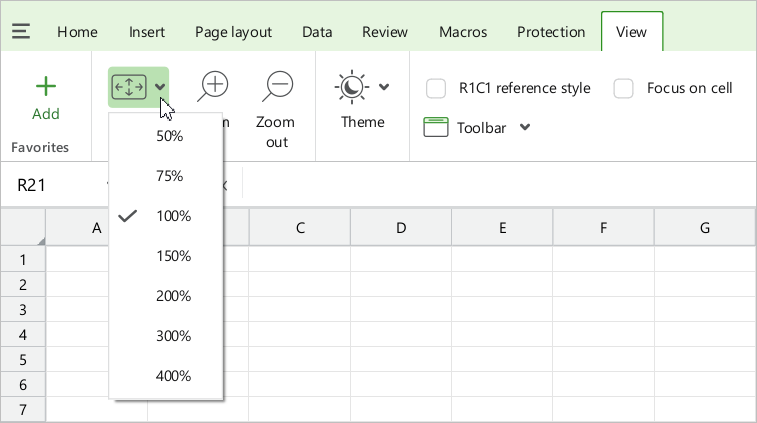Select column G header
This screenshot has height=423, width=757.
[x=705, y=227]
